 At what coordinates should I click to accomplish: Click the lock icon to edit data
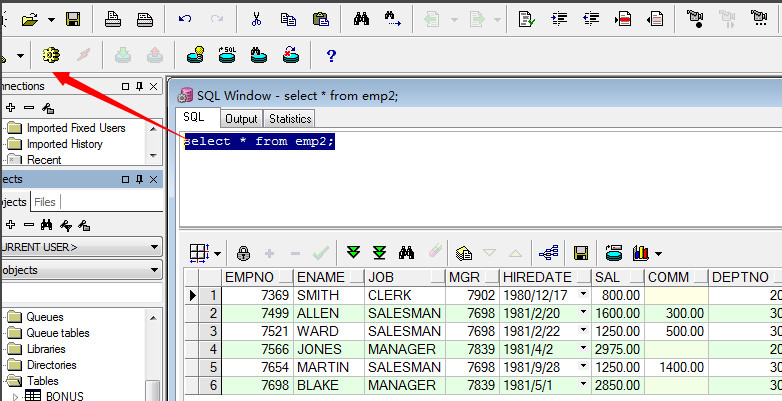click(243, 253)
